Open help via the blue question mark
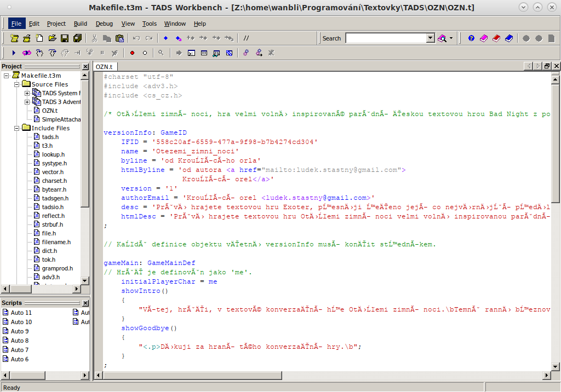 (x=471, y=38)
